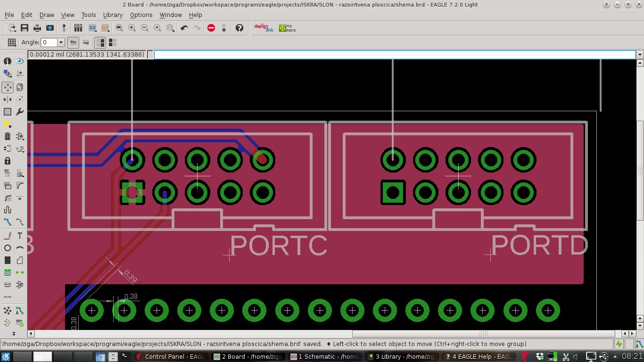Select the Rotate tool
Viewport: 644px width, 362px height.
(x=20, y=99)
